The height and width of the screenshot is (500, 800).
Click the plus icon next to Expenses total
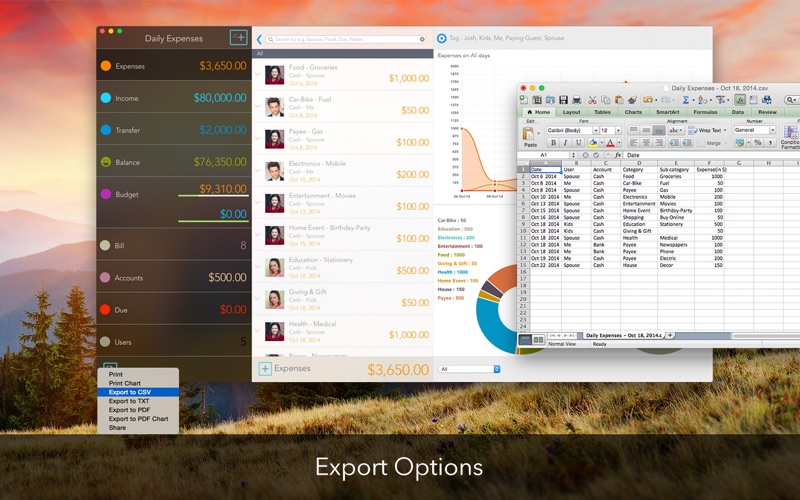point(265,368)
